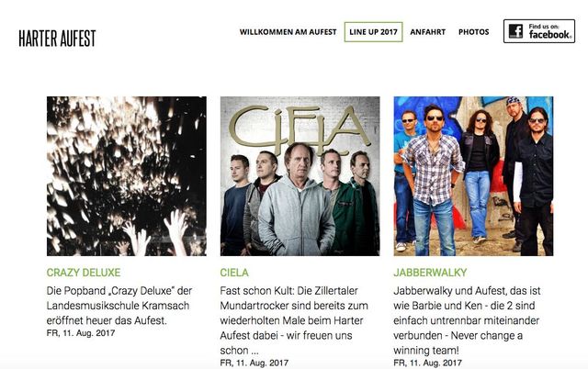Click the Jabberwalky band photo

(x=473, y=176)
